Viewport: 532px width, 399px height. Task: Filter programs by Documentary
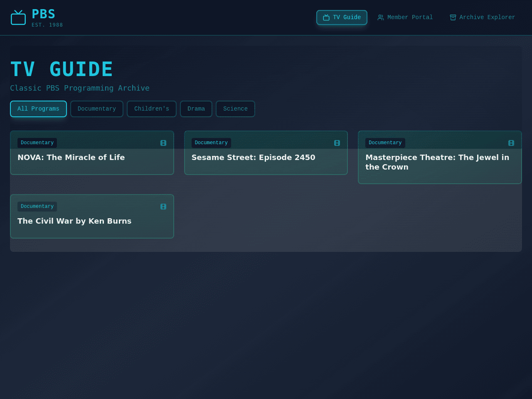[x=97, y=109]
